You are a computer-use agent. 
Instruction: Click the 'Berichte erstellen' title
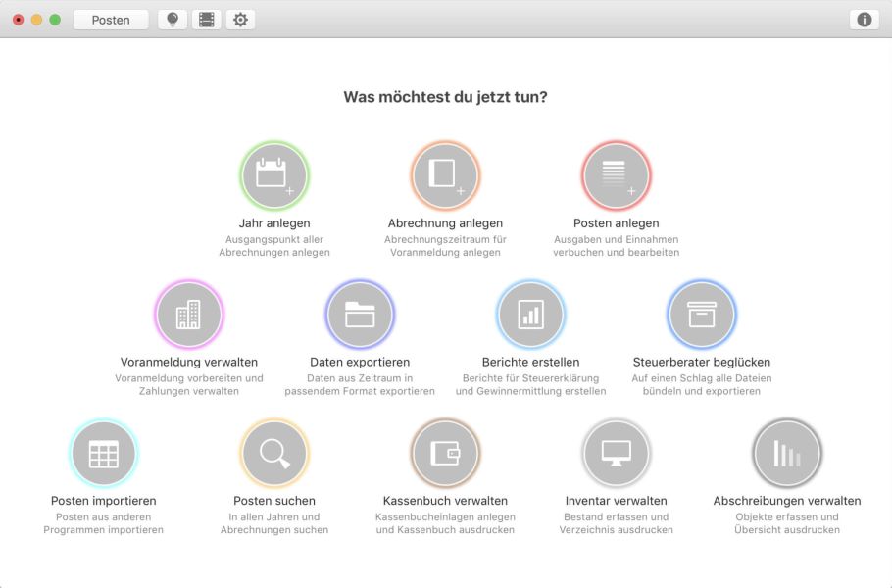click(x=530, y=363)
